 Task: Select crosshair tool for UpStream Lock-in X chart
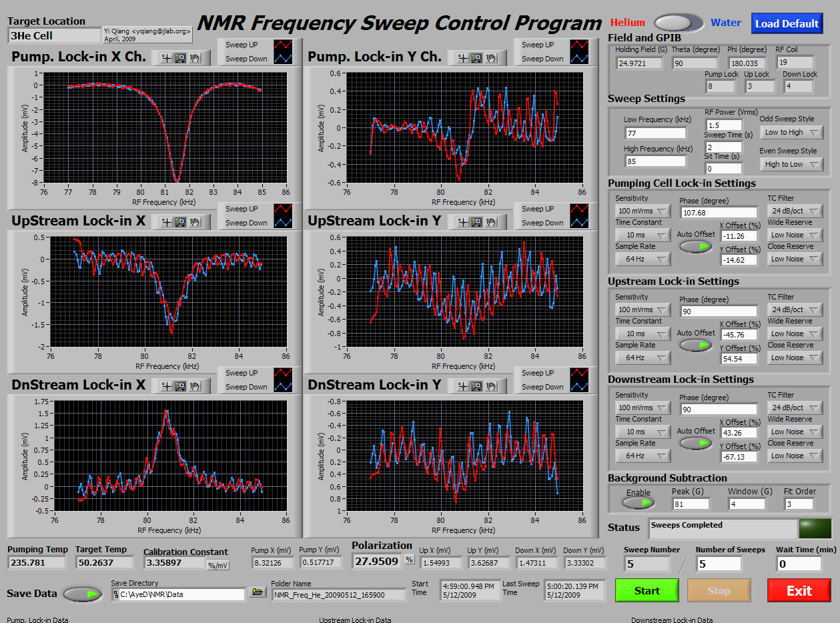pyautogui.click(x=165, y=222)
